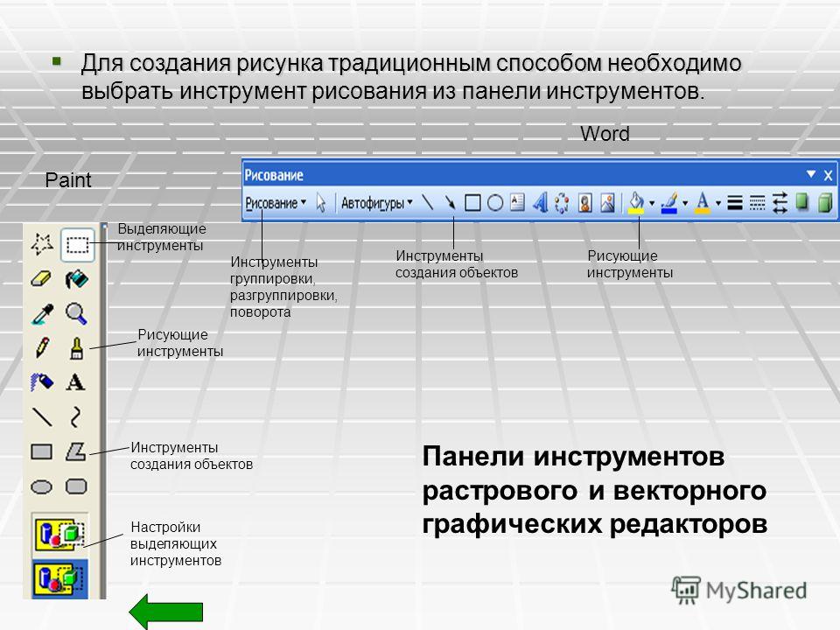Select the Free-Form Select tool in Paint

(x=42, y=244)
